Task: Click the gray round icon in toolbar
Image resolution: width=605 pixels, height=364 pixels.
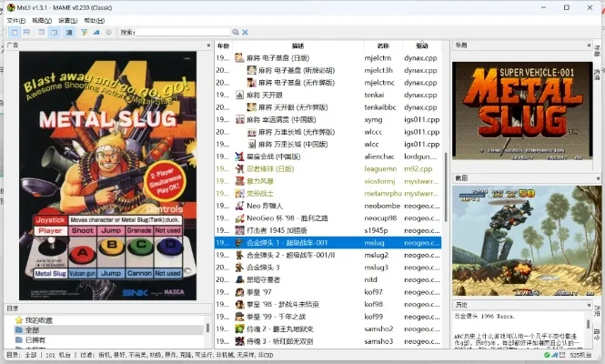Action: (x=109, y=33)
